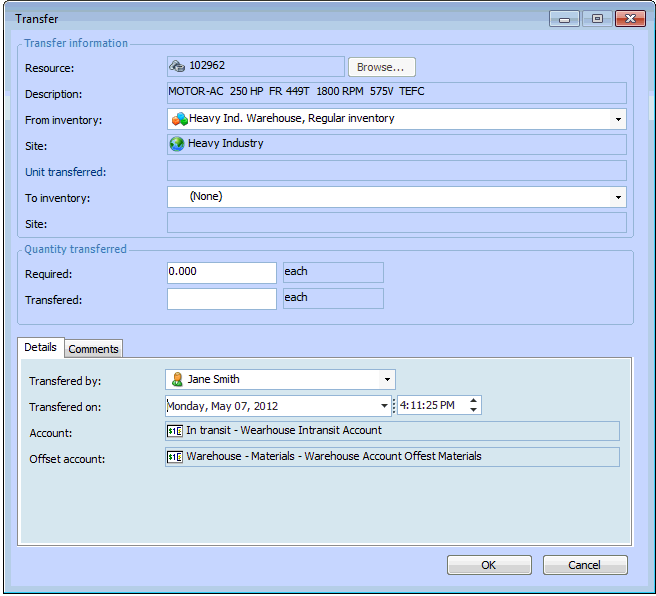Click the inventory icon in From inventory
This screenshot has width=656, height=596.
(179, 119)
